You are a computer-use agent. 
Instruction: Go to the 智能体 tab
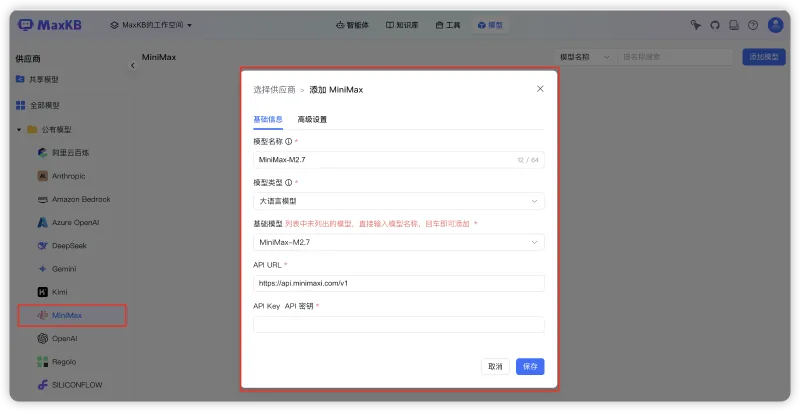point(352,25)
